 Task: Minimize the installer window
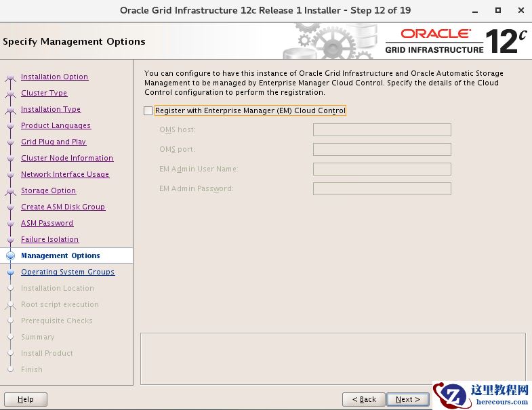(475, 11)
